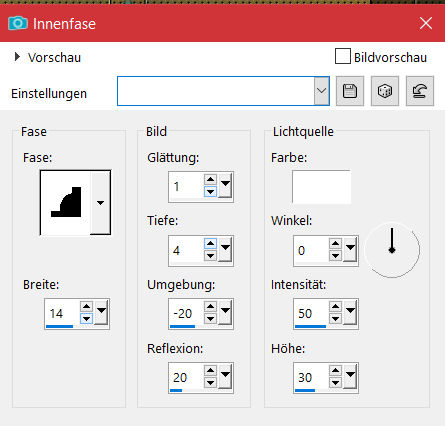
Task: Open the Umgebung slider popup arrow
Action: pos(226,312)
